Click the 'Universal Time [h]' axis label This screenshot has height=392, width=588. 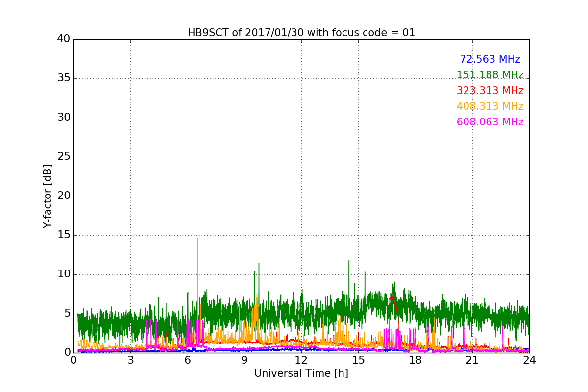click(301, 373)
